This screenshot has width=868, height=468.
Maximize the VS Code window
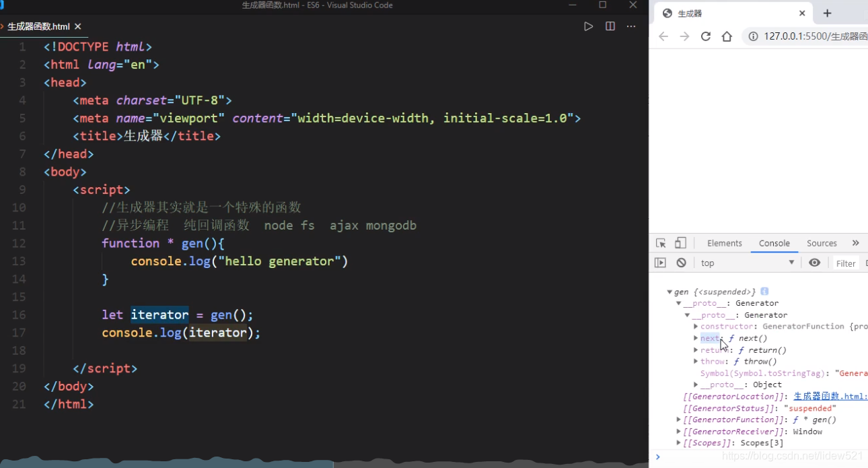(602, 5)
